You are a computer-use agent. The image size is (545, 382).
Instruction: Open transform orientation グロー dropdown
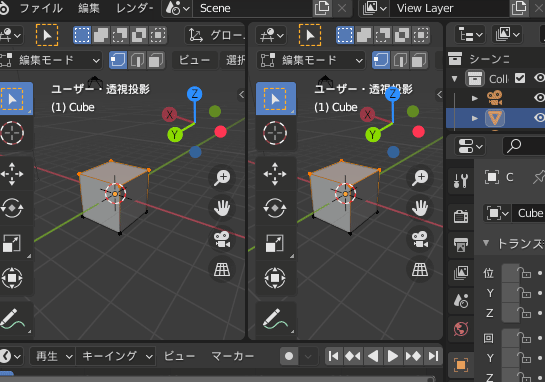coord(215,35)
